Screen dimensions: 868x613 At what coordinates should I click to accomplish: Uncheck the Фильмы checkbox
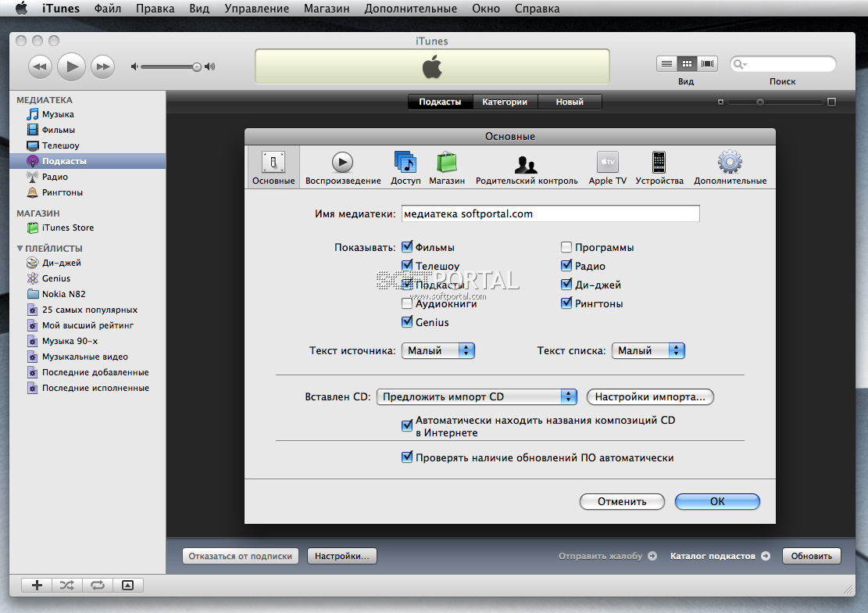(407, 246)
